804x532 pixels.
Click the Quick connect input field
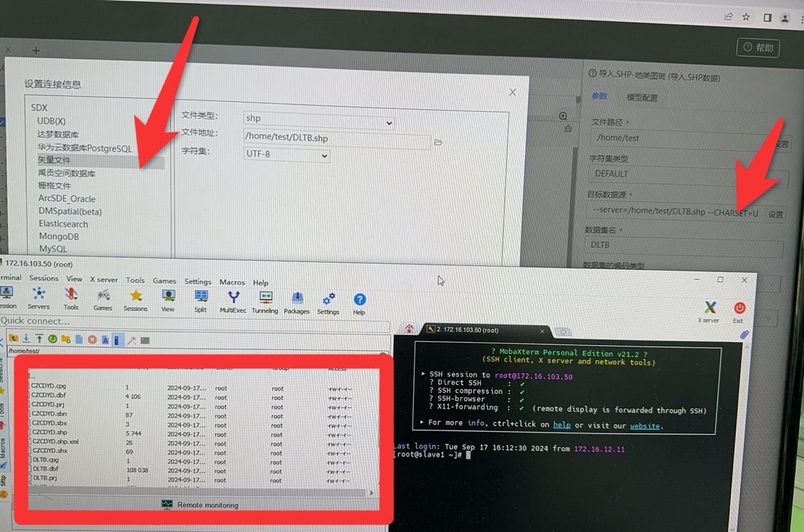195,323
